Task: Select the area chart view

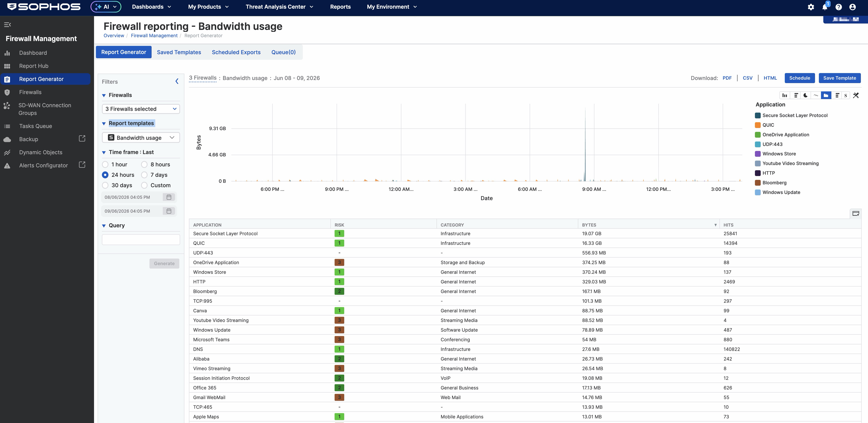Action: tap(826, 95)
